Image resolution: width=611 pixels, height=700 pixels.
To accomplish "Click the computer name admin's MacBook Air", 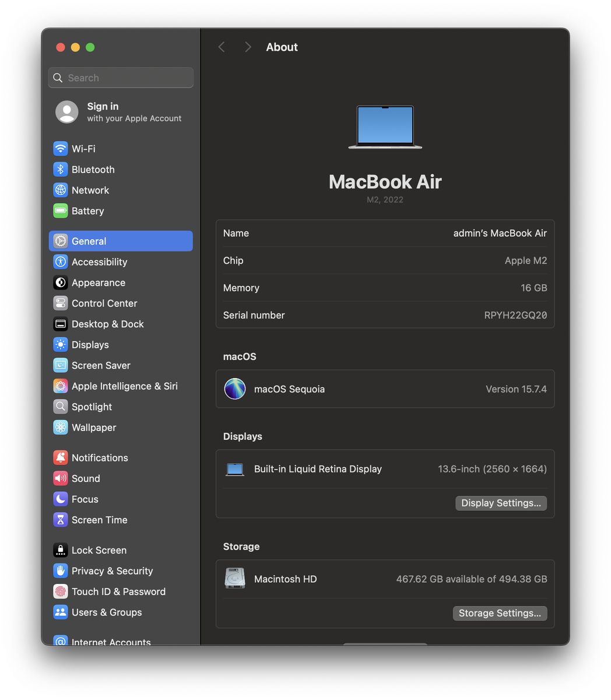I will click(500, 233).
